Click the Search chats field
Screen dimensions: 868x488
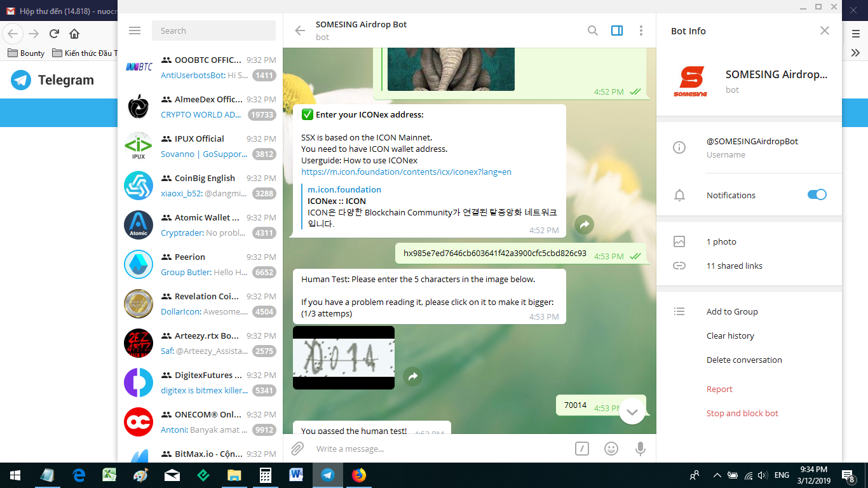click(214, 30)
